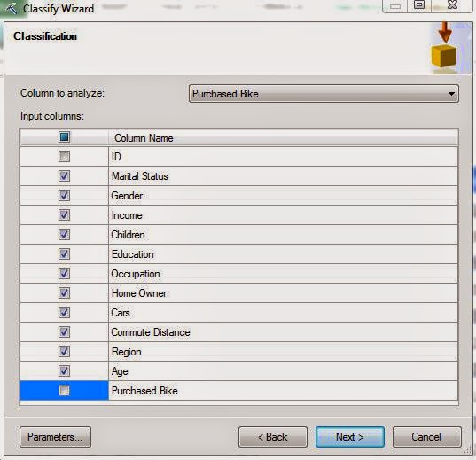The height and width of the screenshot is (460, 476).
Task: Uncheck the Cars checkbox
Action: click(64, 313)
